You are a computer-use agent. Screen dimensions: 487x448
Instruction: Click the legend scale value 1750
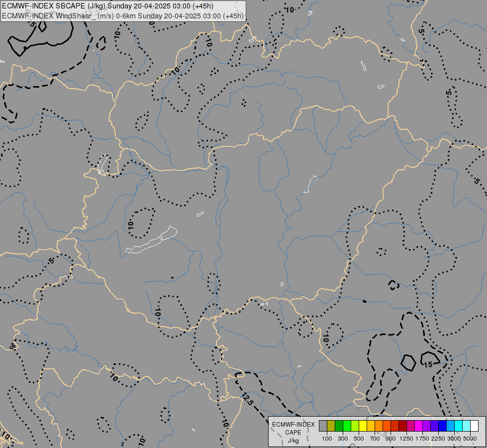tap(422, 439)
